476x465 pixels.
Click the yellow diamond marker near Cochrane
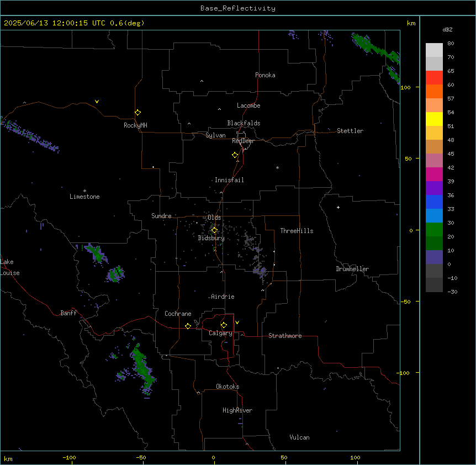pyautogui.click(x=188, y=326)
